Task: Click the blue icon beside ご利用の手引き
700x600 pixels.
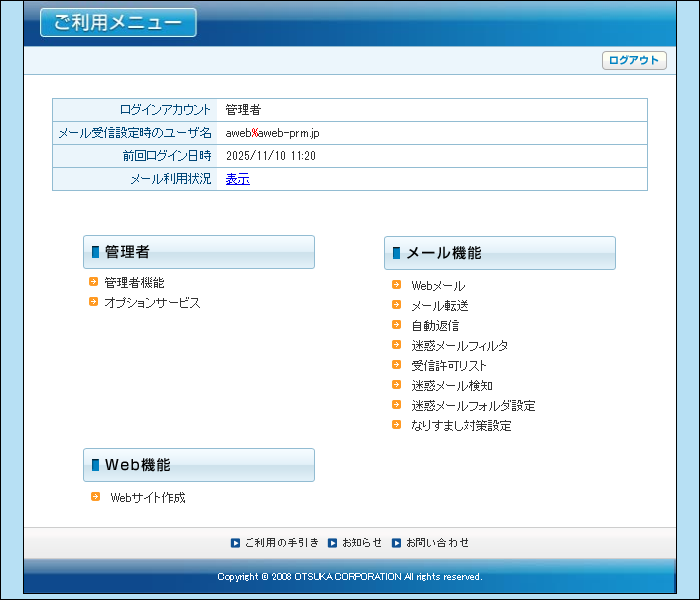Action: 235,543
